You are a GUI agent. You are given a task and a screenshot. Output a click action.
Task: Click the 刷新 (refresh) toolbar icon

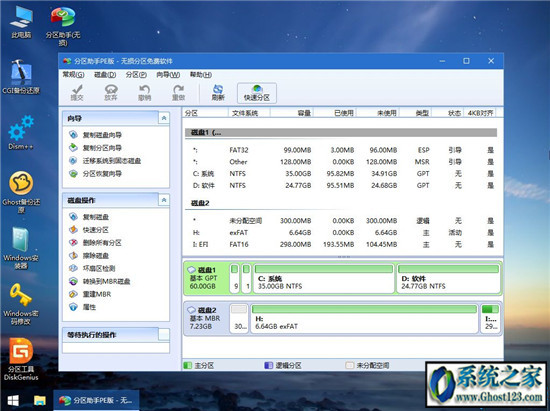[218, 93]
